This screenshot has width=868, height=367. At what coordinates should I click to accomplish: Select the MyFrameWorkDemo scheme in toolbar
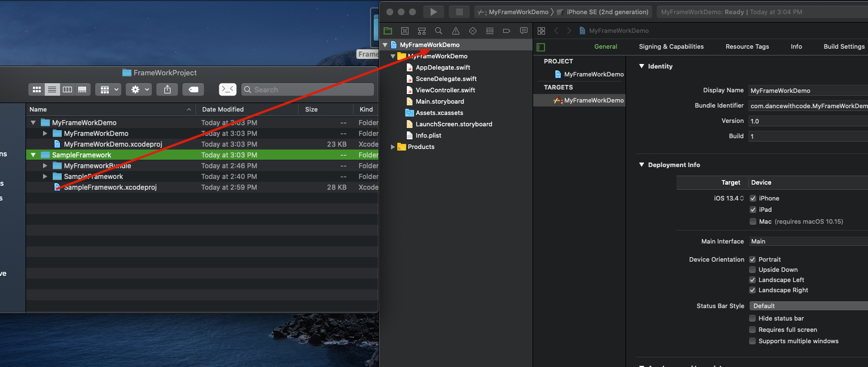tap(513, 12)
